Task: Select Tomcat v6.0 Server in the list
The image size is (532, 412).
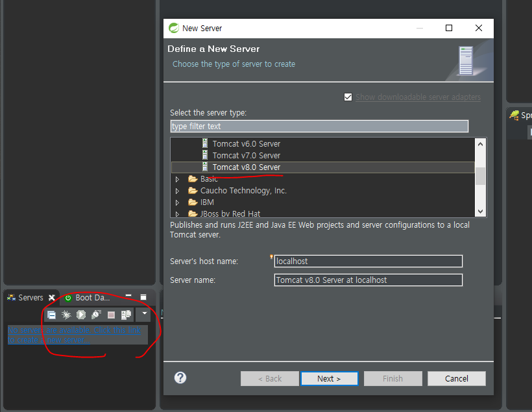Action: 247,144
